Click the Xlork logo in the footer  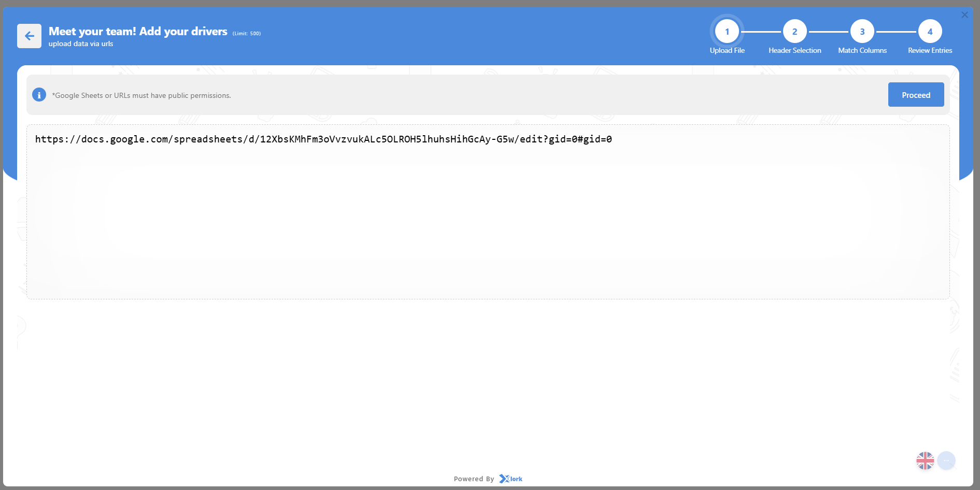click(511, 479)
